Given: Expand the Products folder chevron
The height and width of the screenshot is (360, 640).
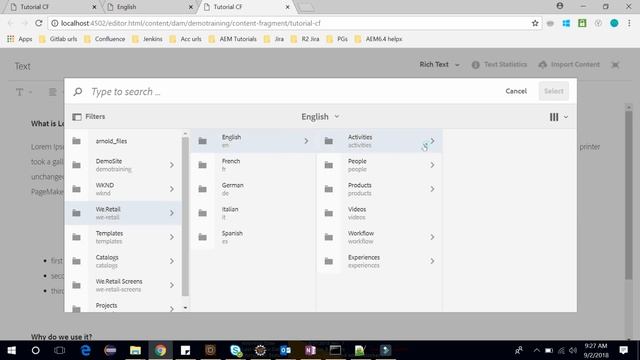Looking at the screenshot, I should tap(432, 189).
